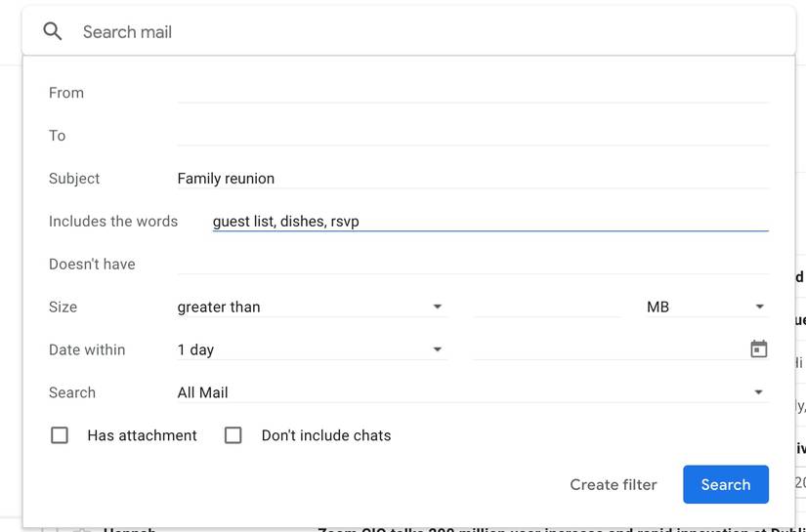
Task: Click the date input field beside calendar
Action: tap(608, 349)
